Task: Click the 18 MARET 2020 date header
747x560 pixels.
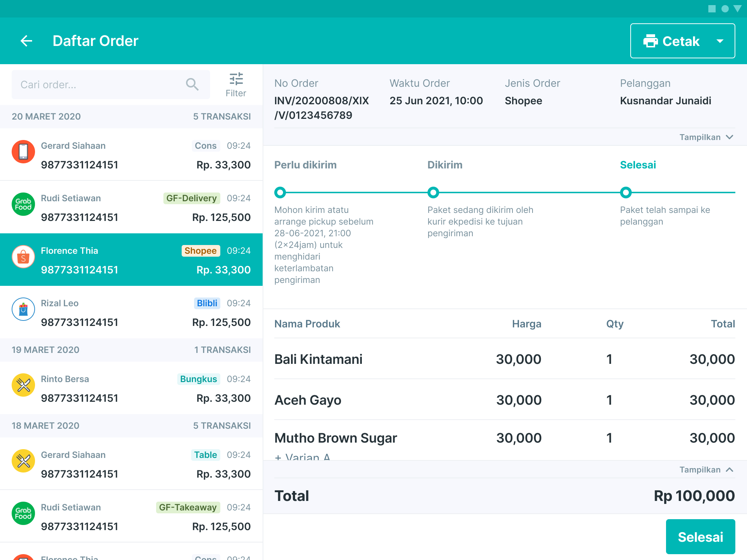Action: tap(131, 426)
